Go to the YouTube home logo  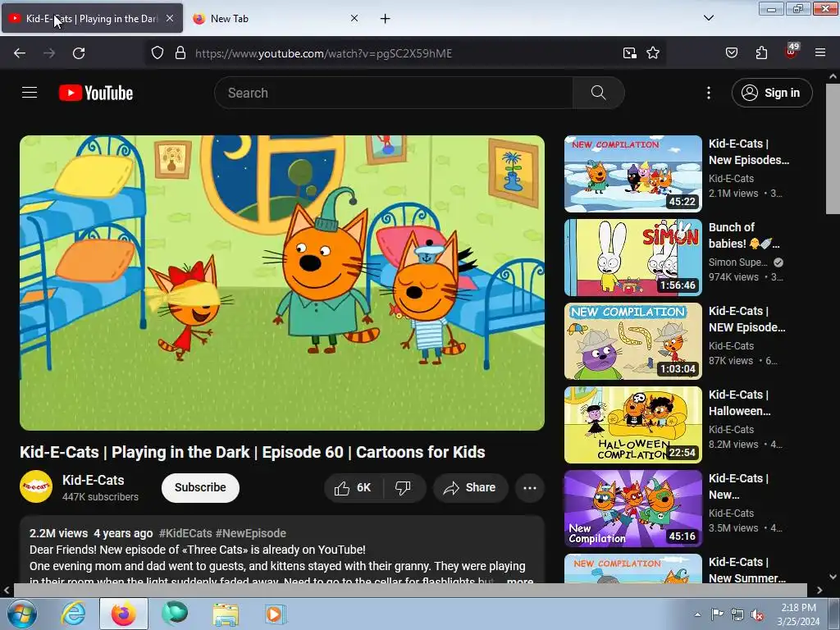point(96,93)
